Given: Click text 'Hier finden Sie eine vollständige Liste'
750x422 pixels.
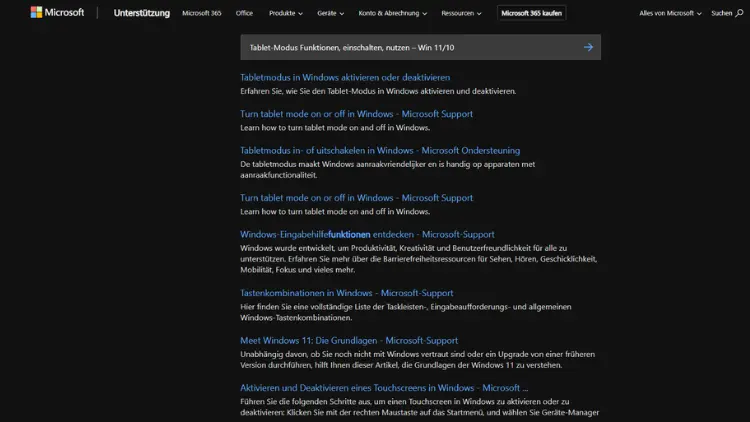Looking at the screenshot, I should pos(312,307).
